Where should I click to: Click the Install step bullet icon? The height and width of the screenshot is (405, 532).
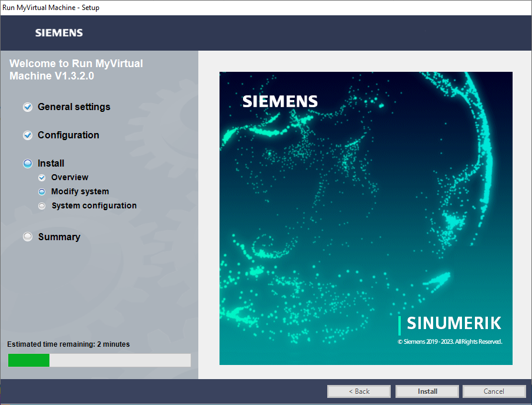click(x=28, y=164)
